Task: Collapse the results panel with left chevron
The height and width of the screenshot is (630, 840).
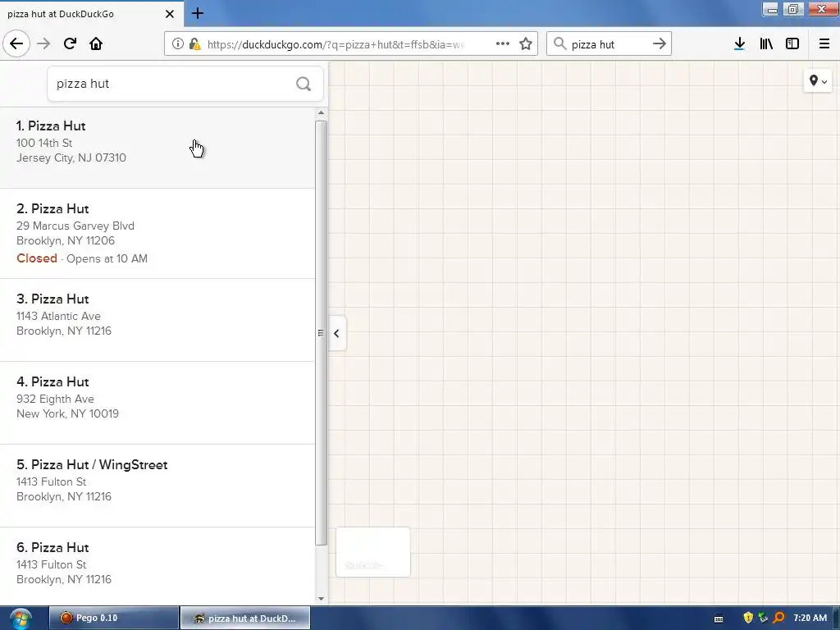Action: (336, 333)
